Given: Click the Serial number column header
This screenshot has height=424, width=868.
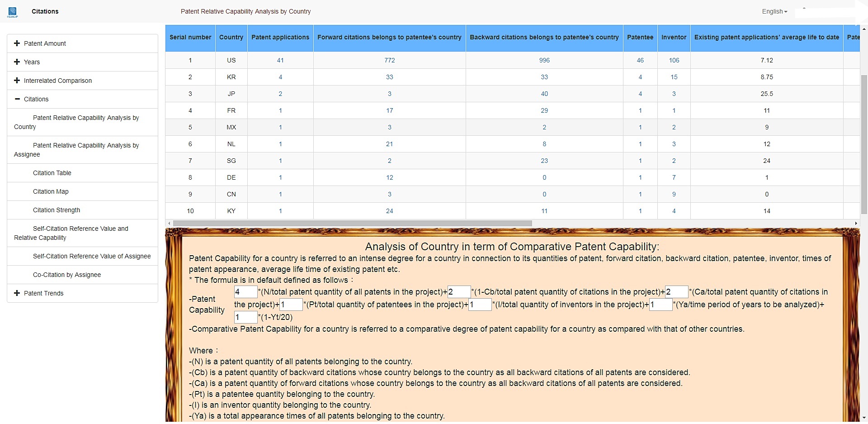Looking at the screenshot, I should click(190, 38).
